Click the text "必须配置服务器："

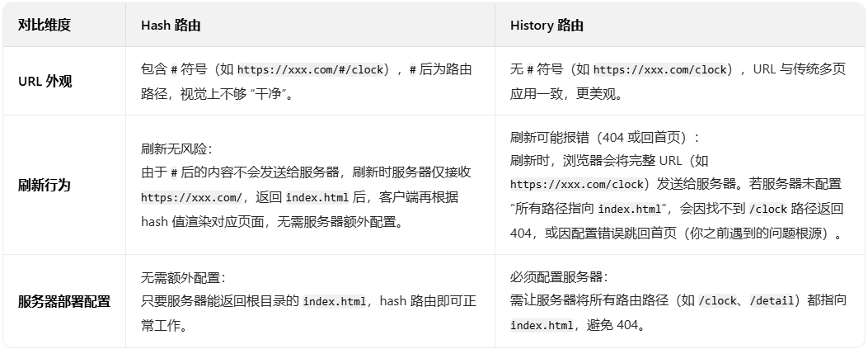pyautogui.click(x=559, y=277)
